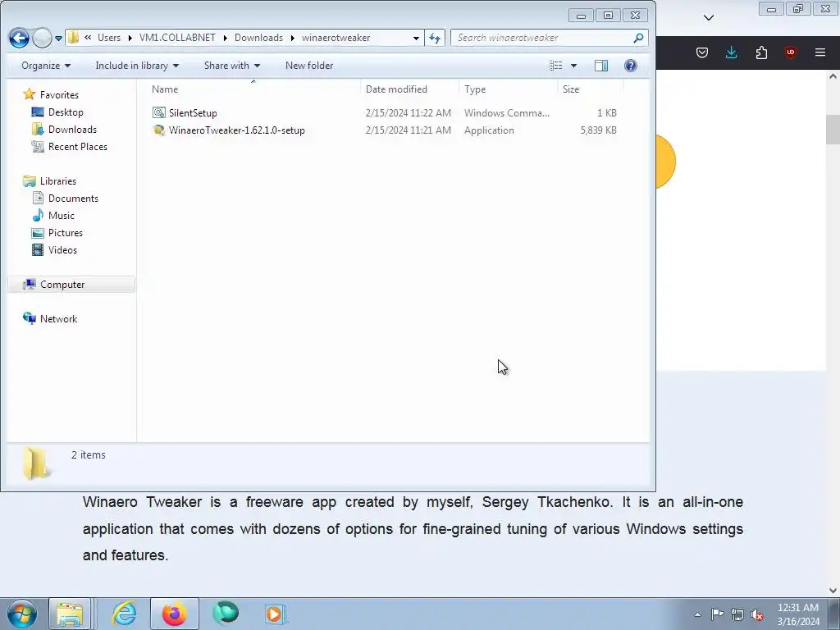Image resolution: width=840 pixels, height=630 pixels.
Task: Open Documents library
Action: [x=73, y=199]
